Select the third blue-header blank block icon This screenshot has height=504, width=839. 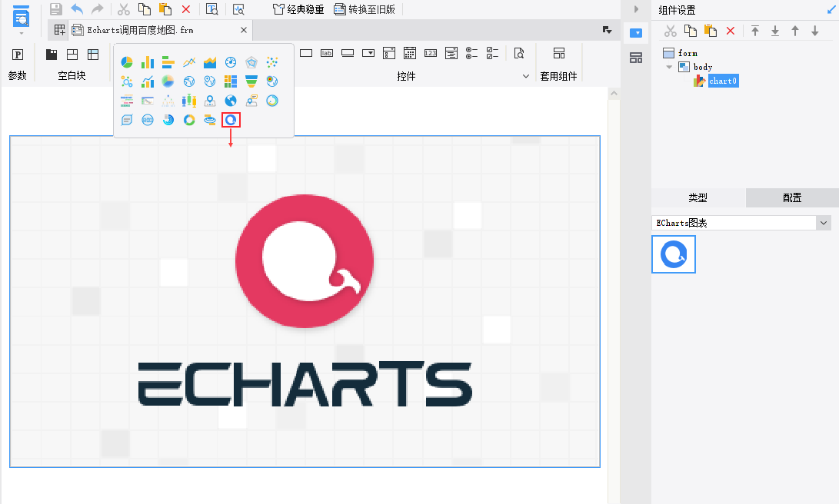[x=93, y=55]
